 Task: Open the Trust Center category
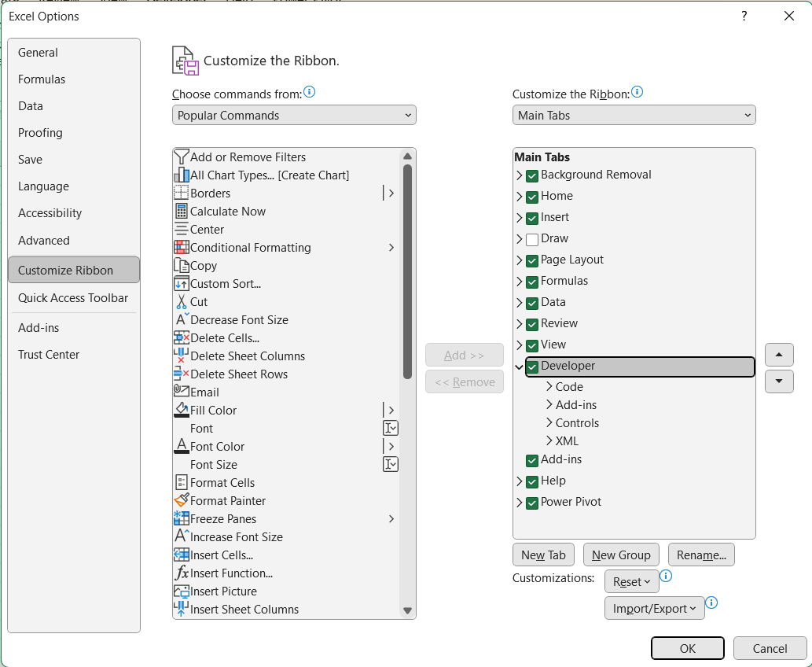[74, 355]
